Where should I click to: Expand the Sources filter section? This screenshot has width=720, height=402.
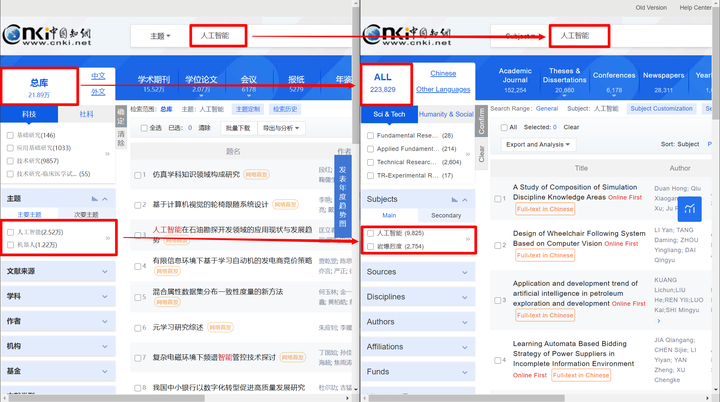[x=418, y=272]
